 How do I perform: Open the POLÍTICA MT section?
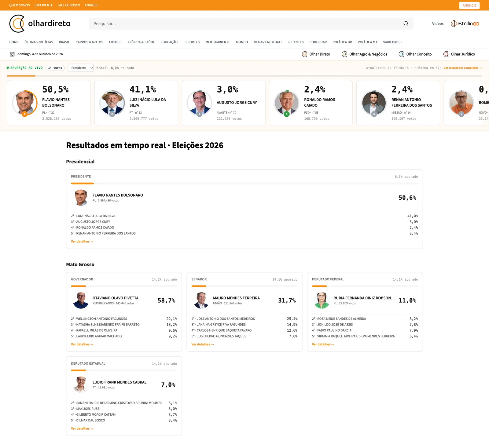coord(368,42)
